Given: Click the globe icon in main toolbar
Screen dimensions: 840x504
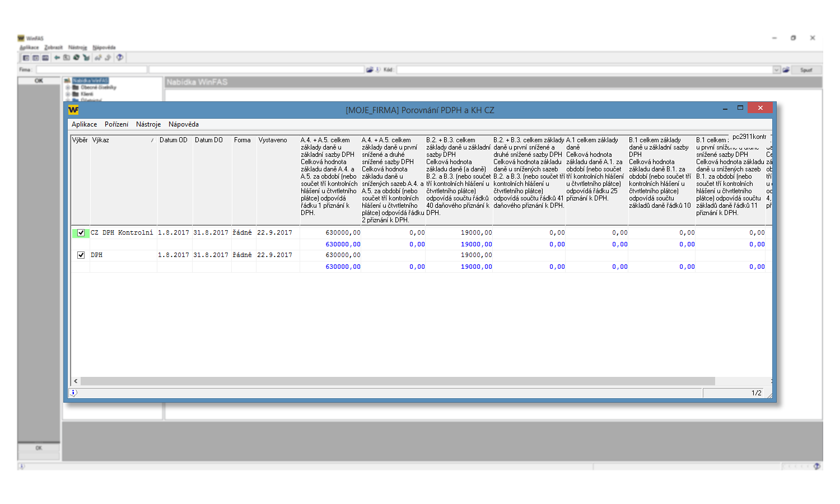Looking at the screenshot, I should pyautogui.click(x=76, y=58).
